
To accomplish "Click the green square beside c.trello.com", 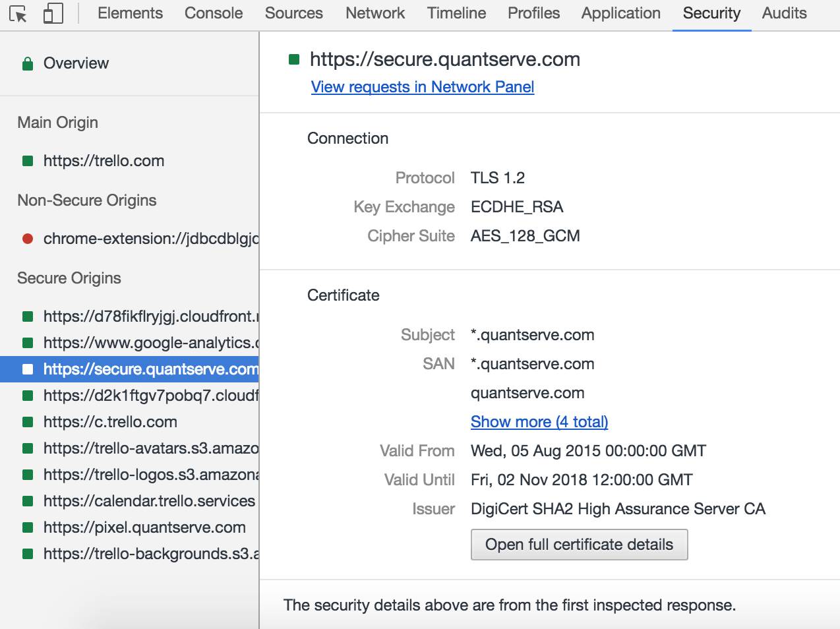I will click(x=28, y=422).
